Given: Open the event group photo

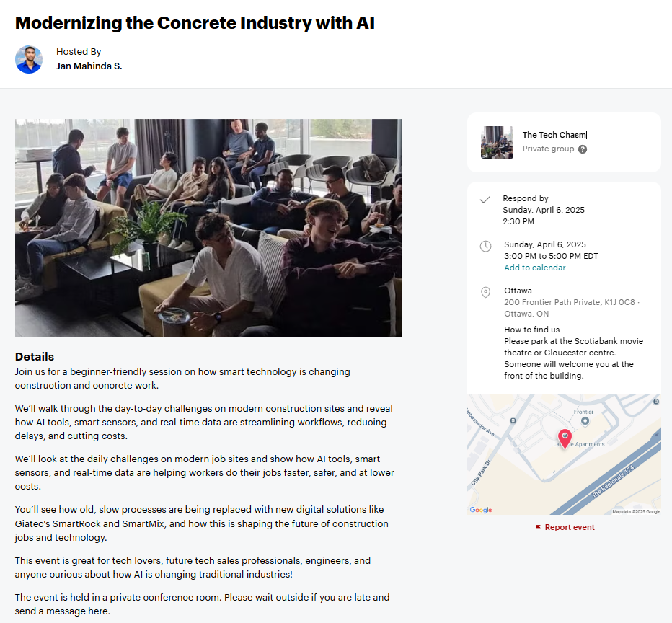Looking at the screenshot, I should coord(208,228).
